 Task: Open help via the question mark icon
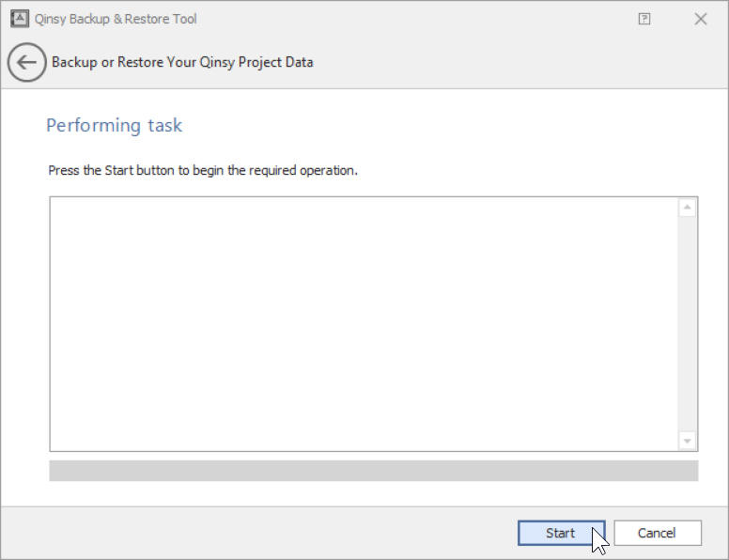(644, 19)
